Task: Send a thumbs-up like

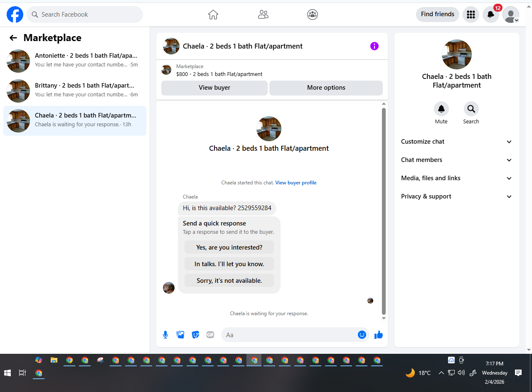Action: 378,335
